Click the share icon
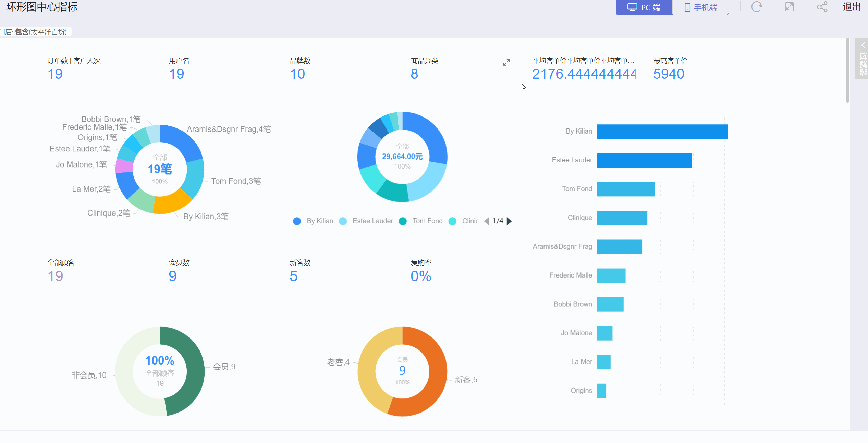 tap(822, 7)
